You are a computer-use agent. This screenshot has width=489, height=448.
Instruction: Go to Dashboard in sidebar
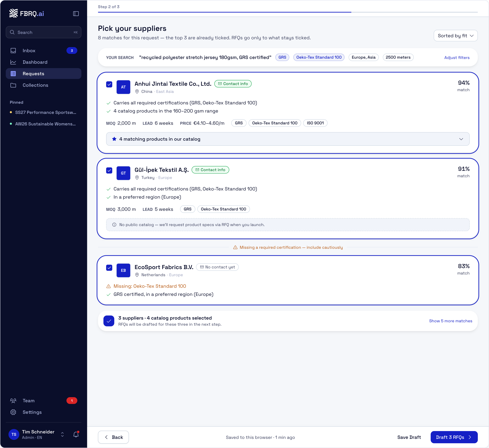pyautogui.click(x=44, y=62)
